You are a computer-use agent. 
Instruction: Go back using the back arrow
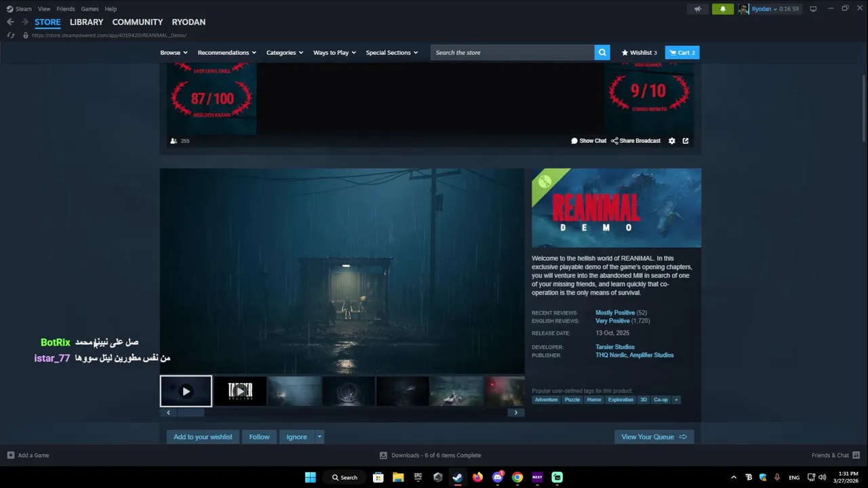coord(10,22)
